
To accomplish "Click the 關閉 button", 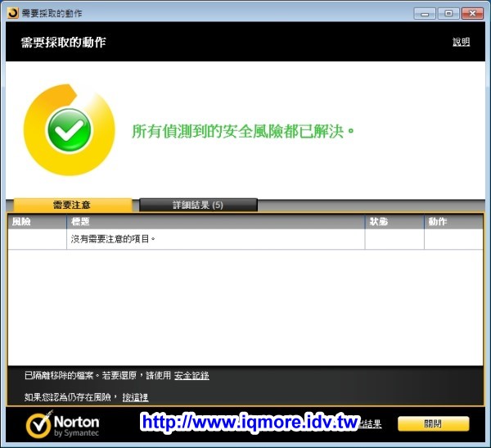I will coord(434,424).
